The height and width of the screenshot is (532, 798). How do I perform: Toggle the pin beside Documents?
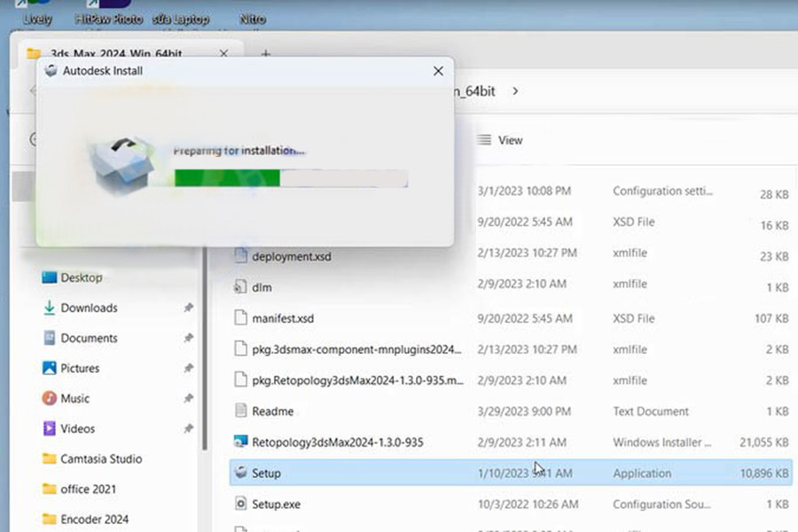click(188, 338)
